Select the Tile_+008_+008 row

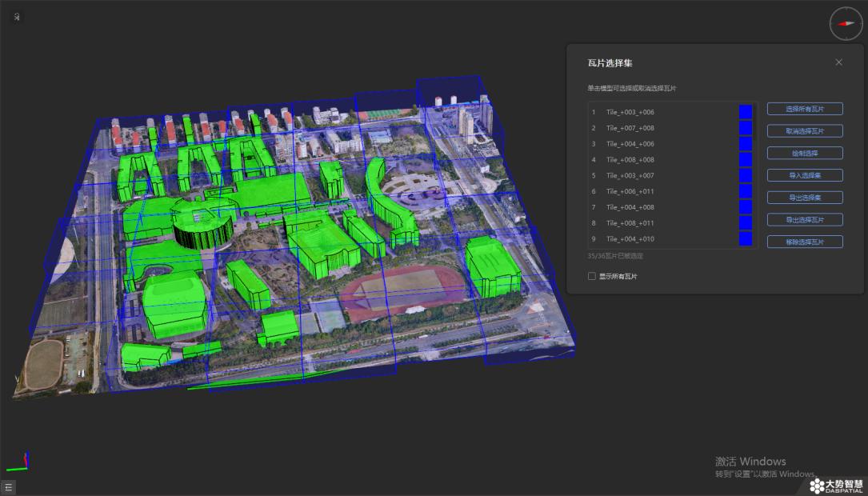(x=671, y=159)
